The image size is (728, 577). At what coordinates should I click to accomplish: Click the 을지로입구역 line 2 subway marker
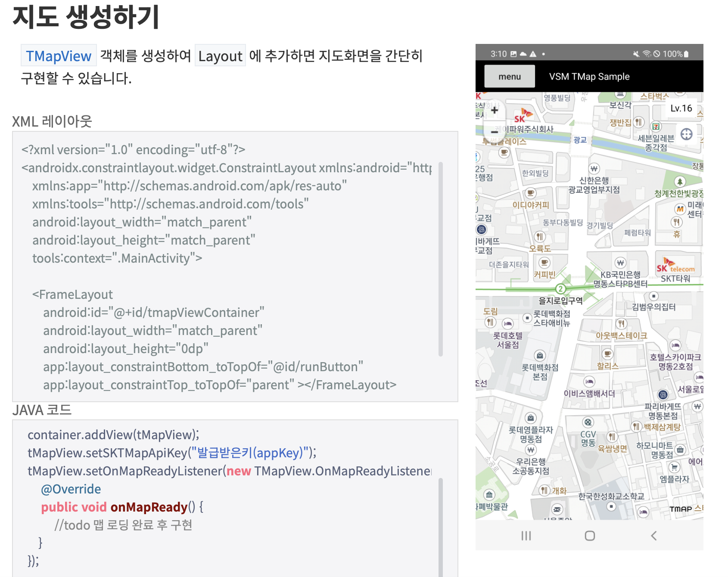tap(560, 289)
